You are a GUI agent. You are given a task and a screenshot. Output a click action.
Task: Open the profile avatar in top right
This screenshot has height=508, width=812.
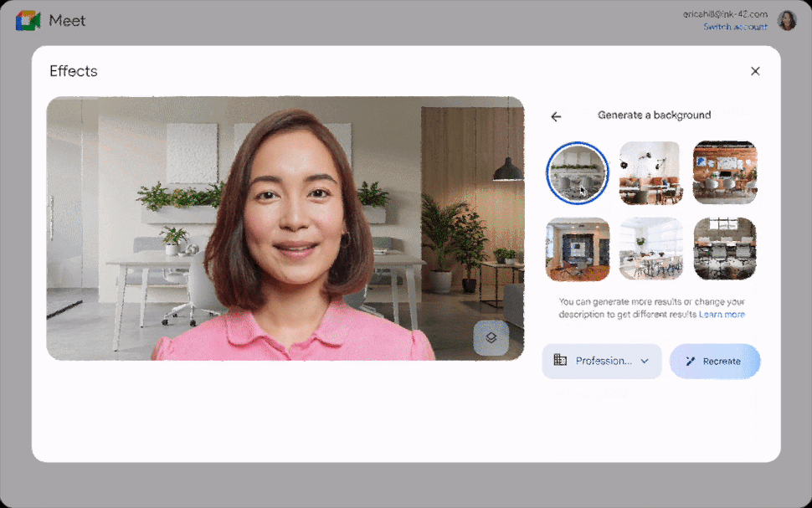[787, 19]
